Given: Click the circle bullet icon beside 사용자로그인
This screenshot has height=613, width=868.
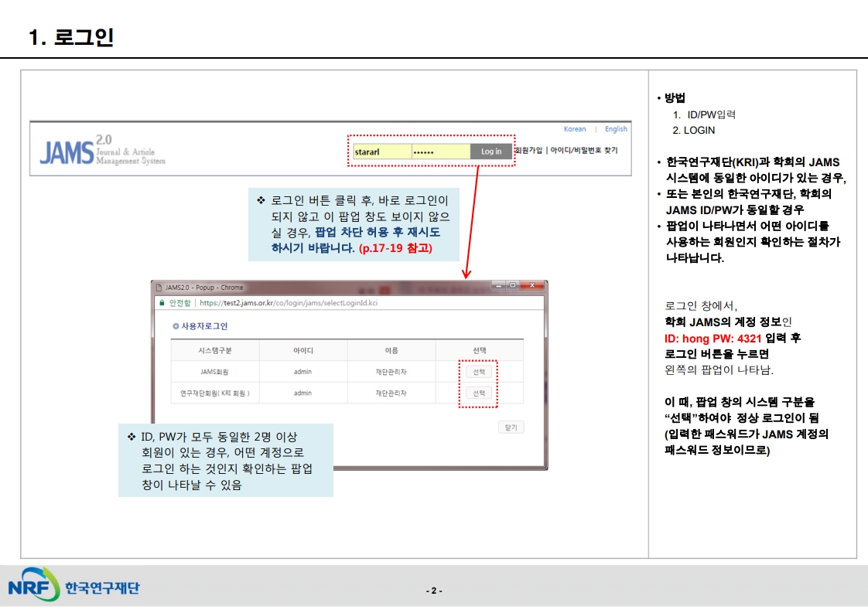Looking at the screenshot, I should tap(176, 326).
